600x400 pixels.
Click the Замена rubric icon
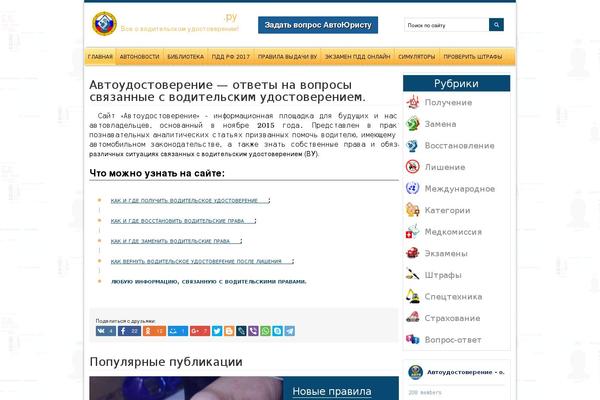(x=412, y=124)
